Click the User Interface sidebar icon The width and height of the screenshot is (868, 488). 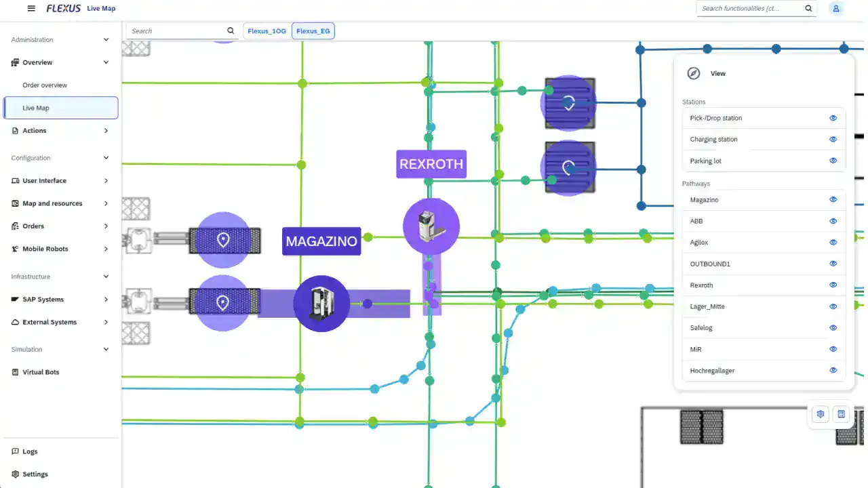[15, 181]
